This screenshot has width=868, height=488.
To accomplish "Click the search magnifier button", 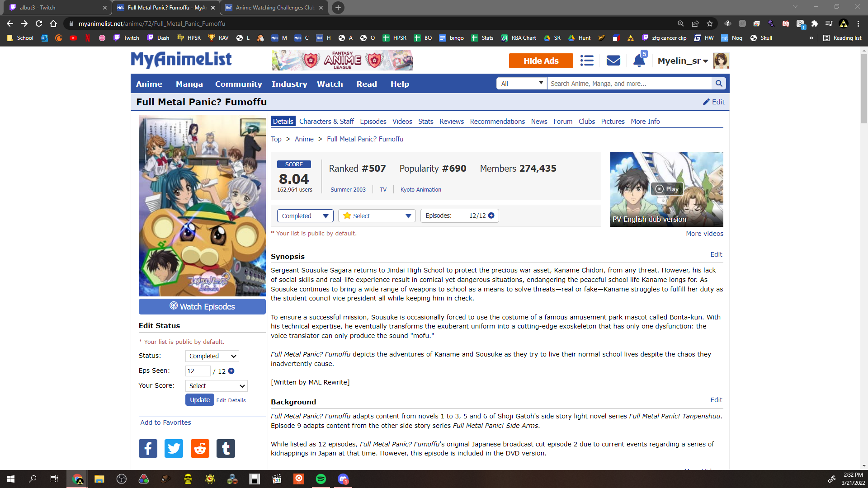I will pyautogui.click(x=718, y=84).
